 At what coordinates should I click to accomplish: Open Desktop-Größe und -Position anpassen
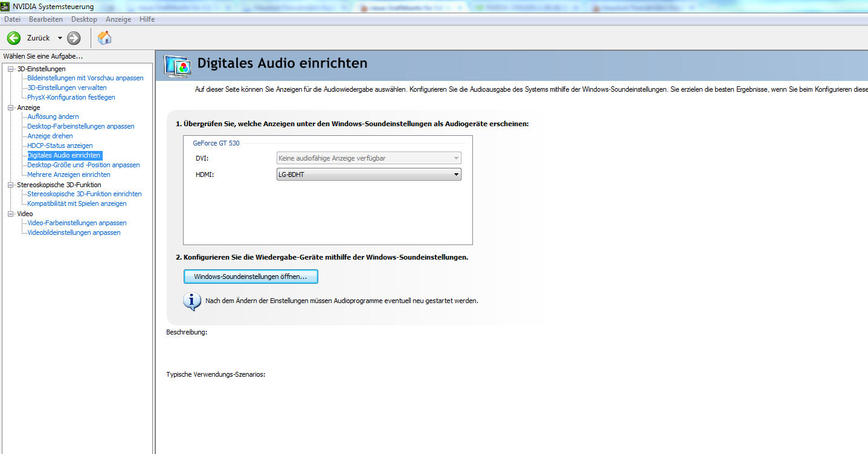[84, 165]
